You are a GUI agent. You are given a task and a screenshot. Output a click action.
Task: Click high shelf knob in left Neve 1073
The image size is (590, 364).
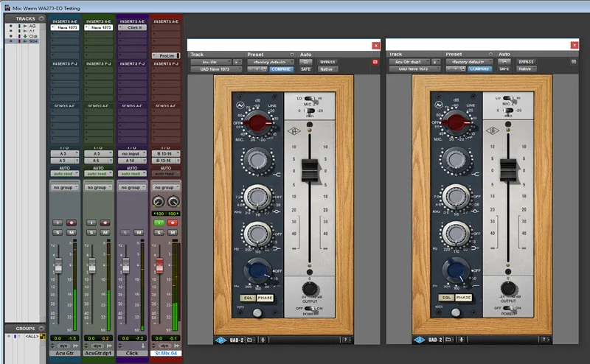pos(257,160)
